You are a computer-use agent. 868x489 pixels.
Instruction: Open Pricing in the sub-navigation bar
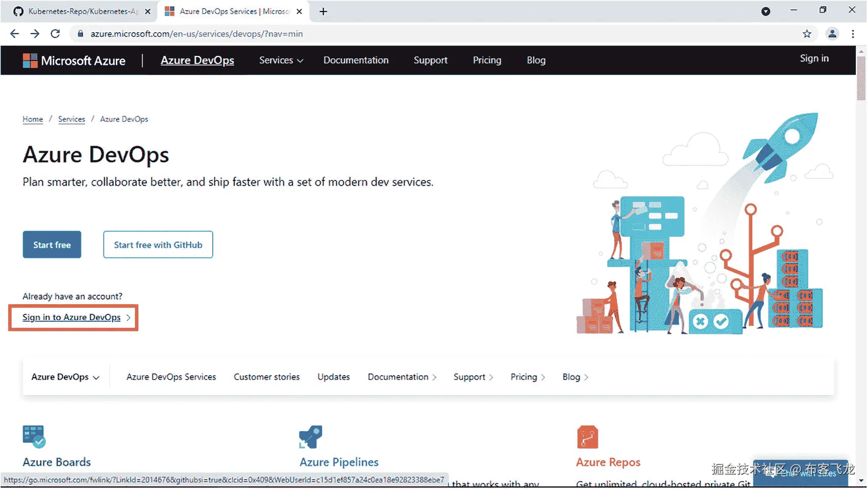pyautogui.click(x=528, y=377)
